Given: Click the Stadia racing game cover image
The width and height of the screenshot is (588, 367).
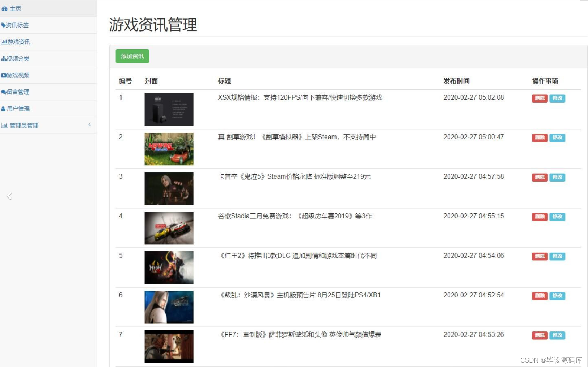Looking at the screenshot, I should [x=169, y=228].
